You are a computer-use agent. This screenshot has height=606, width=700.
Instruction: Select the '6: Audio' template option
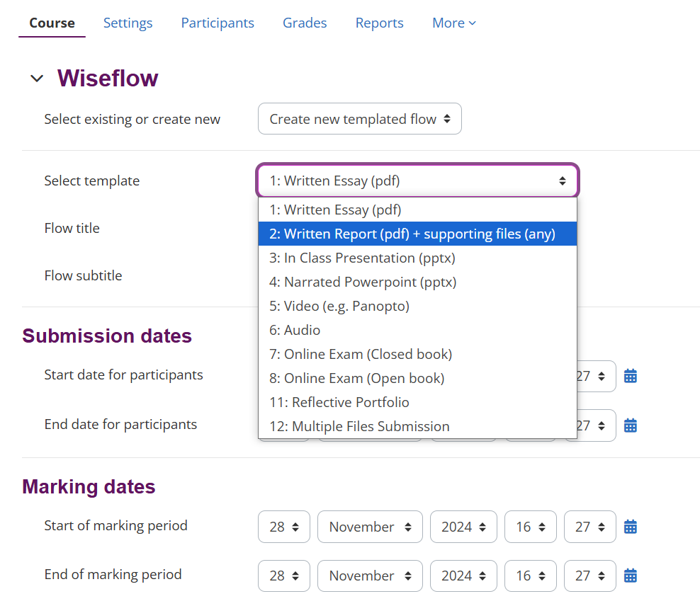[x=417, y=330]
